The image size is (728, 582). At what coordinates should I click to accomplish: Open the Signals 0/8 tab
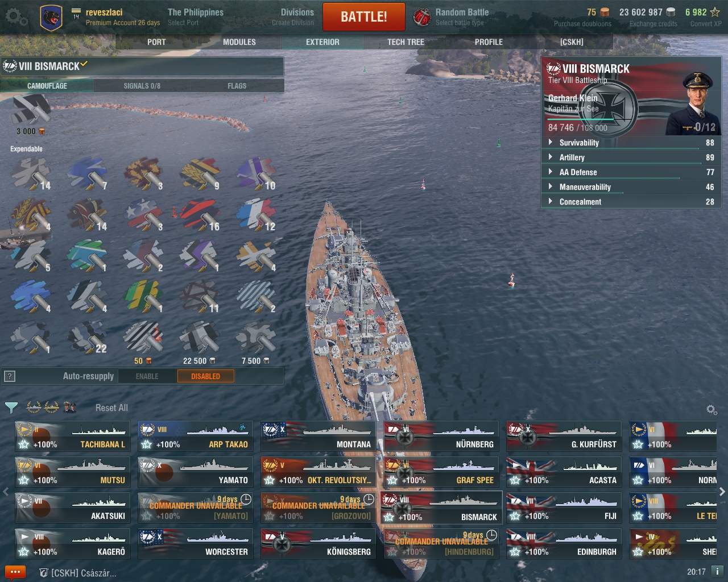[x=142, y=86]
